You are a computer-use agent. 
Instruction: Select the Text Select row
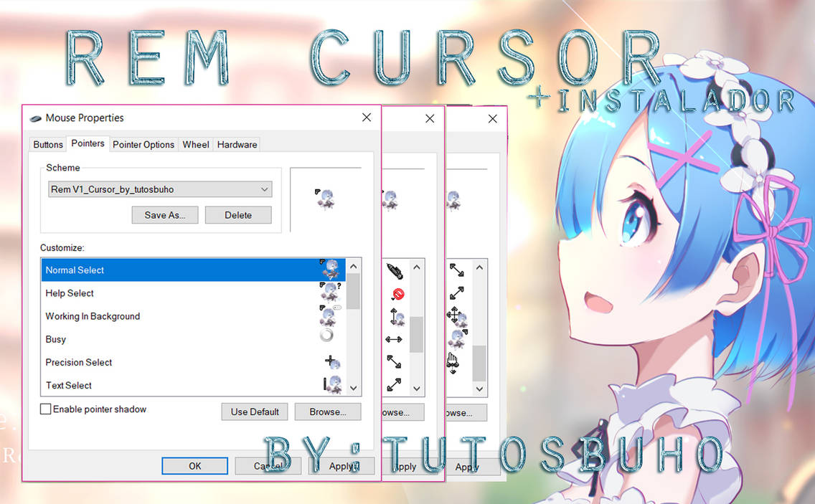click(194, 385)
